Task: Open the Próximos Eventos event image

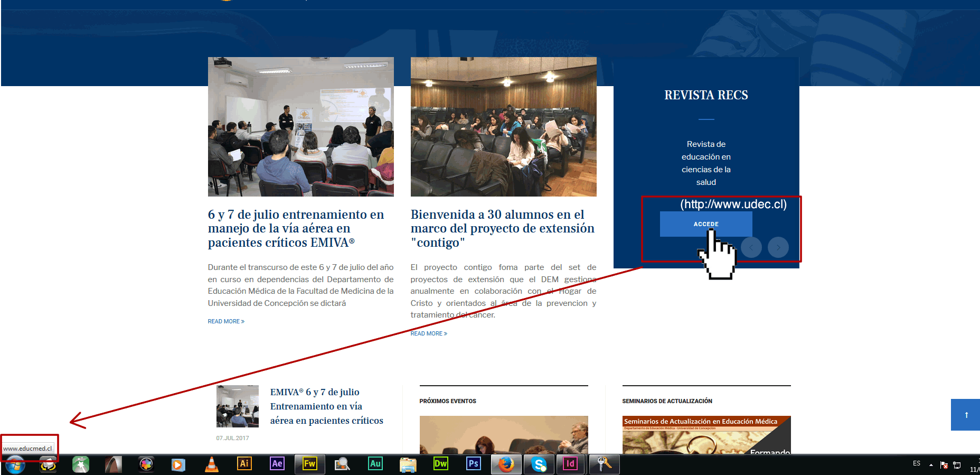Action: [x=504, y=435]
